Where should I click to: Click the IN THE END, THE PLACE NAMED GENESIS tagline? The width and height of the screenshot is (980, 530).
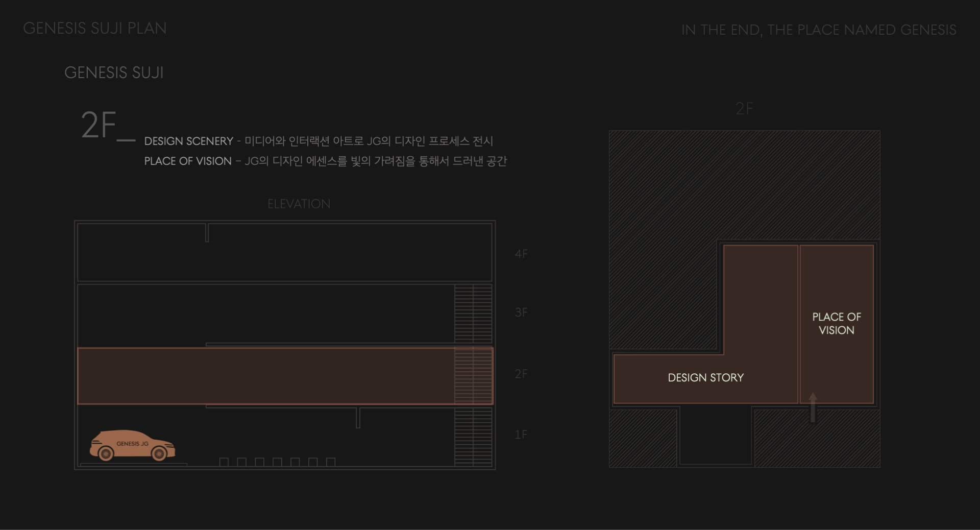[x=819, y=30]
